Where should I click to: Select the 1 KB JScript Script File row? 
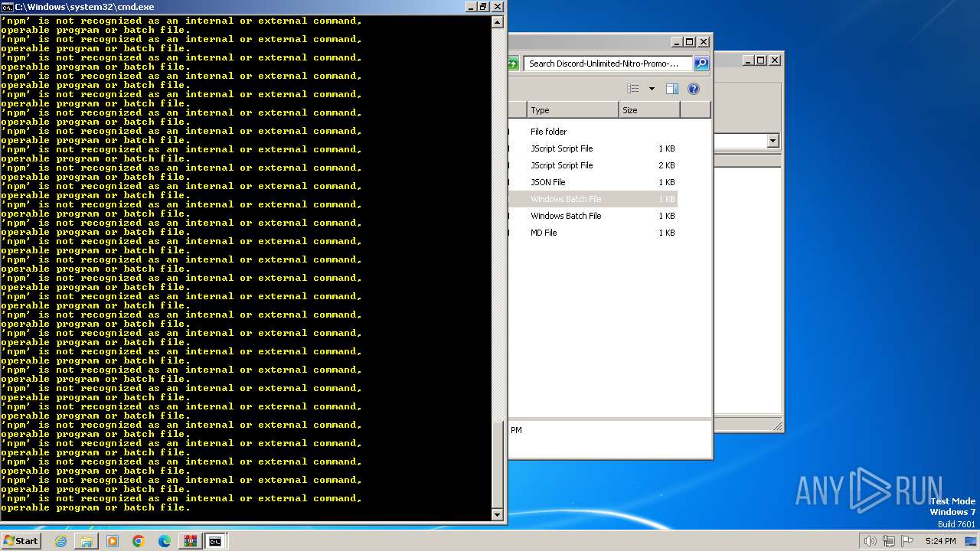click(593, 148)
